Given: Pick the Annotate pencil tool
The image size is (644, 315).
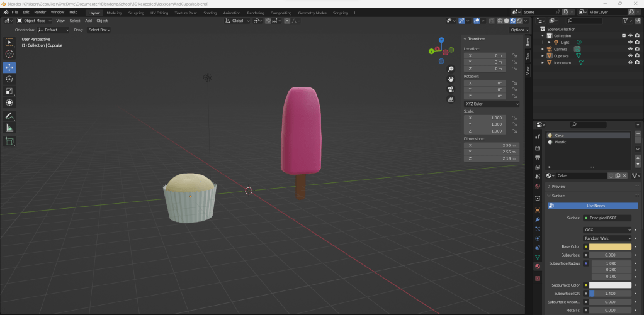Looking at the screenshot, I should point(9,116).
